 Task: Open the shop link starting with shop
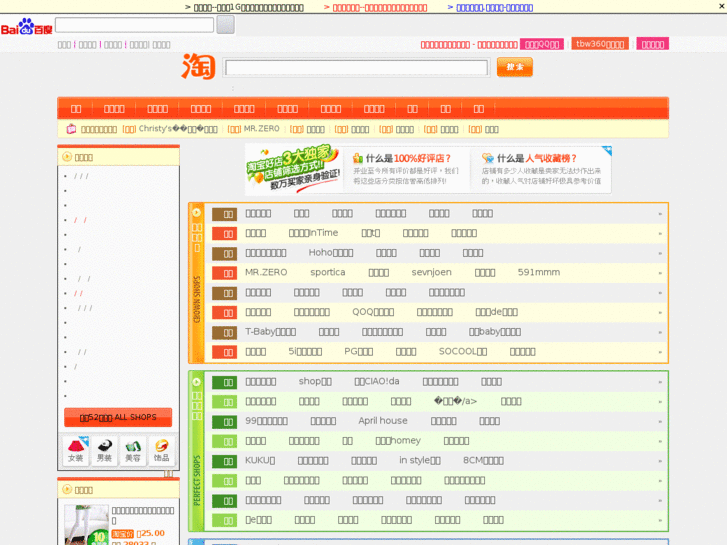point(315,381)
